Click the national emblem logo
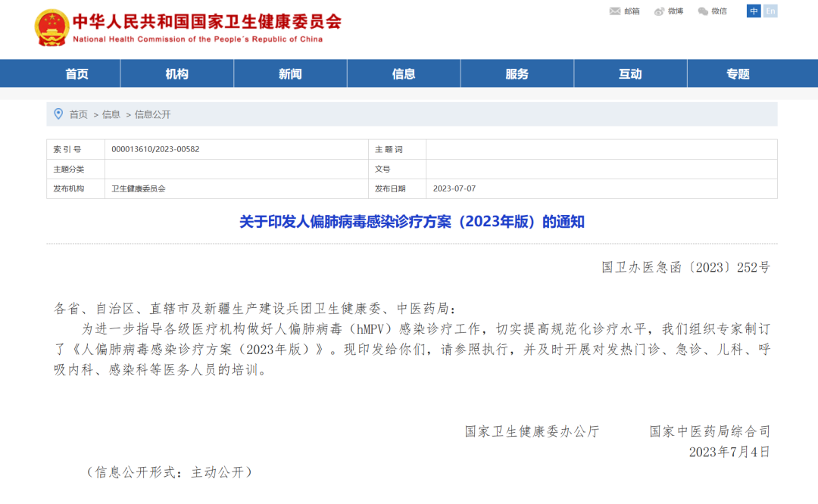This screenshot has width=818, height=504. click(52, 28)
